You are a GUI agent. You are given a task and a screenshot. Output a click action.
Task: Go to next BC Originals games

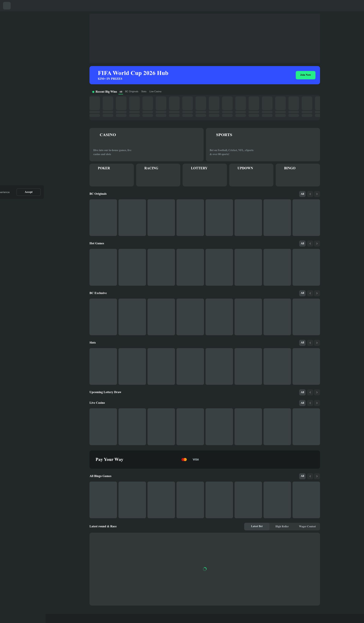click(317, 194)
